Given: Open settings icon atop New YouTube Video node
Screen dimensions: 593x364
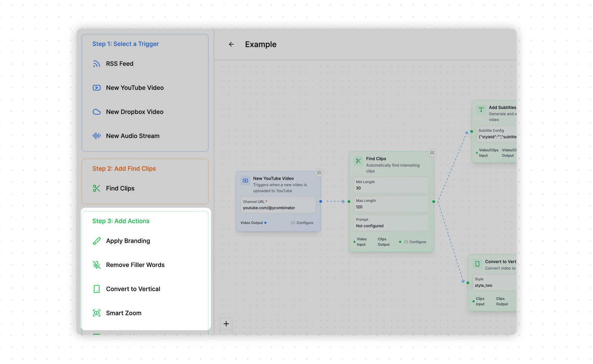Looking at the screenshot, I should point(319,172).
